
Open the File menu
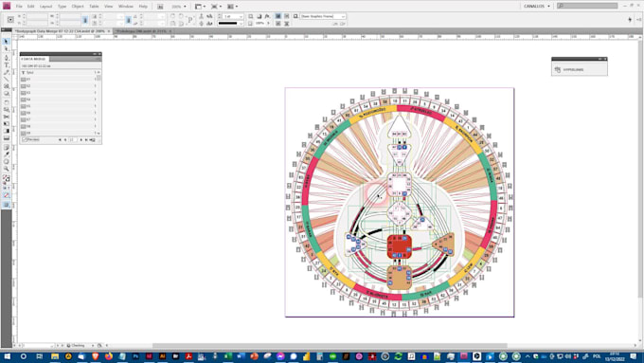pos(19,7)
